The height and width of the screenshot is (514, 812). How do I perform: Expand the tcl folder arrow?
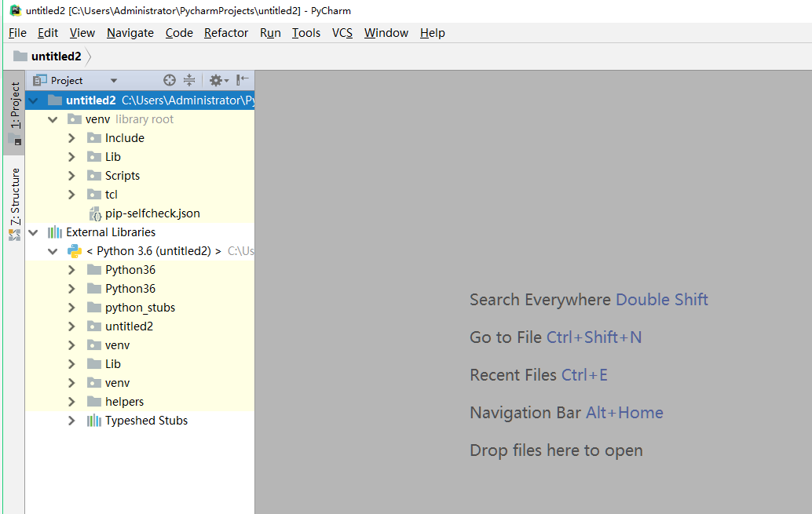[72, 195]
